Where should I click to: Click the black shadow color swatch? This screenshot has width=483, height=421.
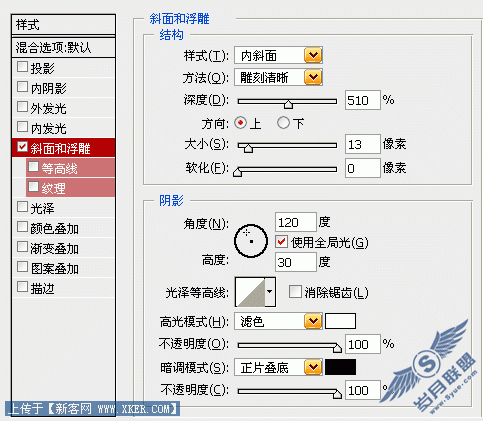coord(340,367)
